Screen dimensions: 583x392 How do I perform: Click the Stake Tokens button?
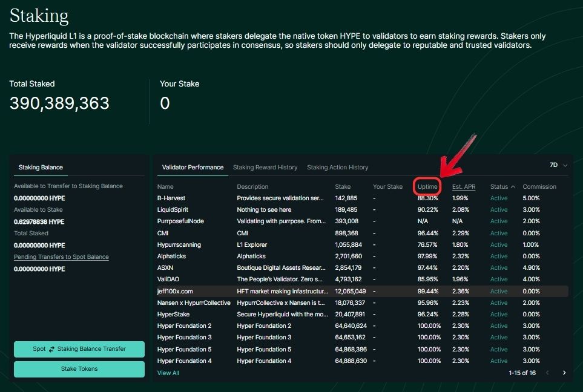point(79,369)
